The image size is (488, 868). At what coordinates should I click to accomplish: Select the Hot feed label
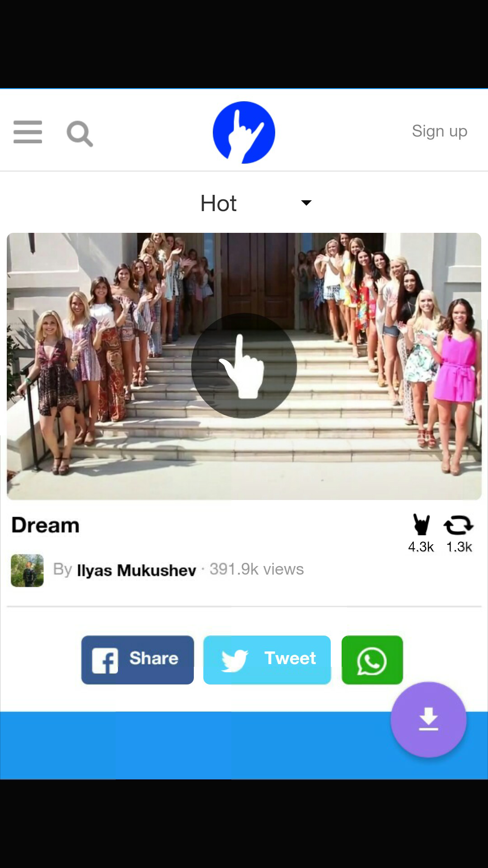[x=218, y=203]
